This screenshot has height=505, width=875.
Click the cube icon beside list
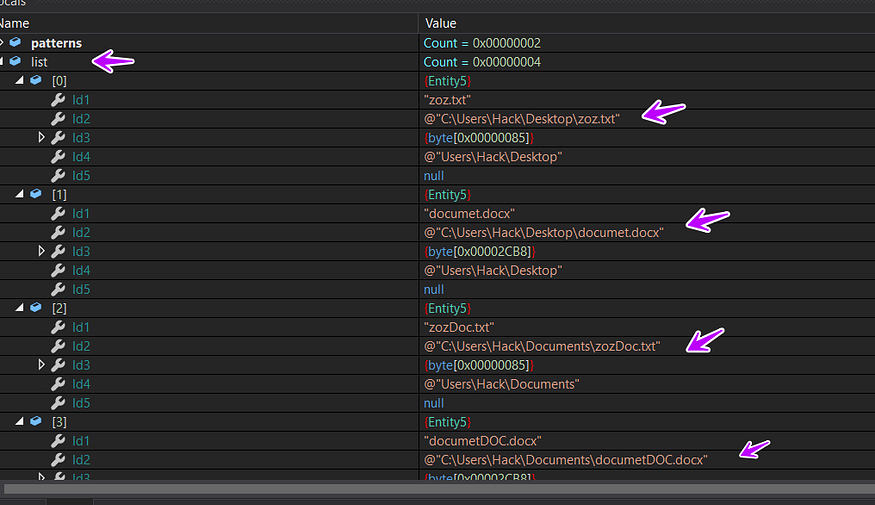[16, 61]
